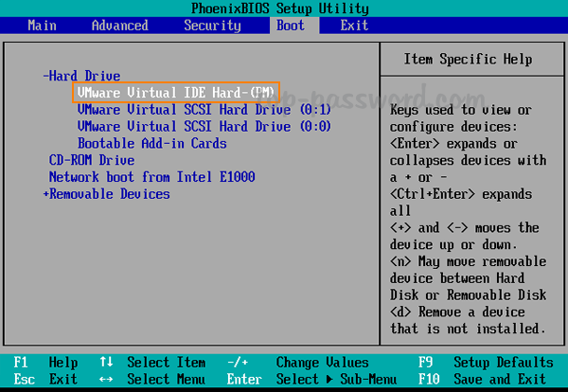Switch to the Advanced tab

119,26
